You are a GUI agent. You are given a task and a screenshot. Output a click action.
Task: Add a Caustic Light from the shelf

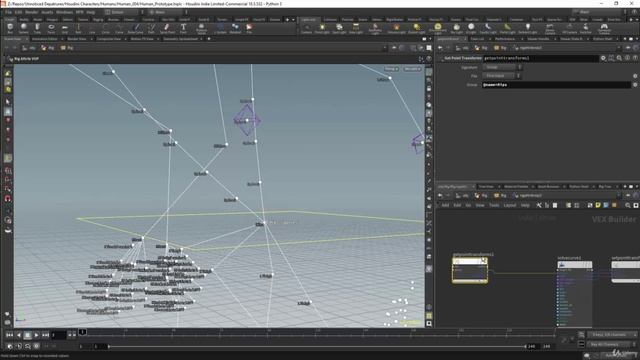click(x=488, y=28)
